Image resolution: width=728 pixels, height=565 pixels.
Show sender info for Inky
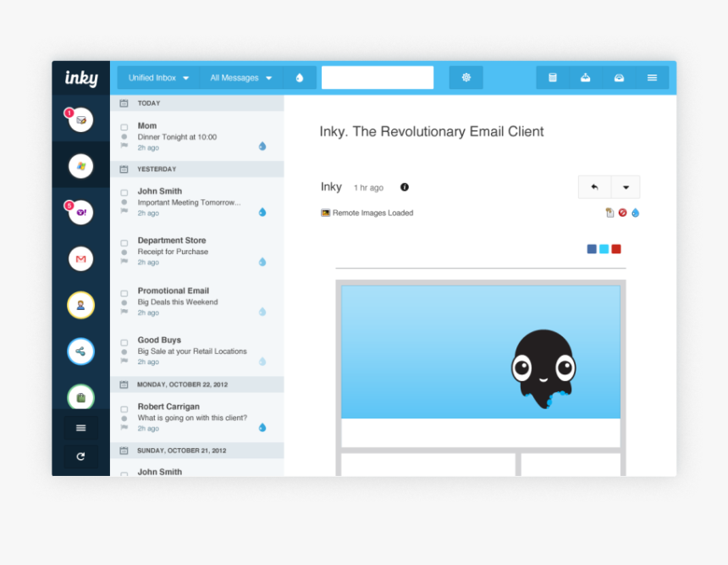[x=405, y=187]
